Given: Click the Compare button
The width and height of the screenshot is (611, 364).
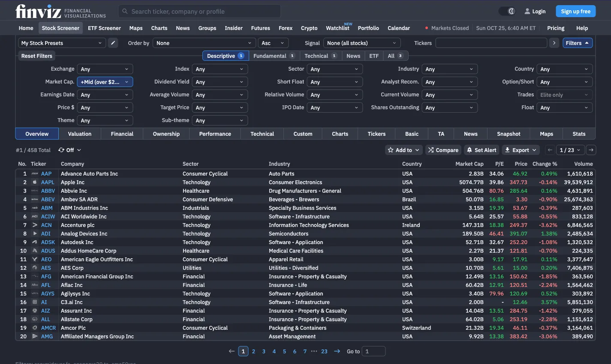Looking at the screenshot, I should pyautogui.click(x=443, y=150).
